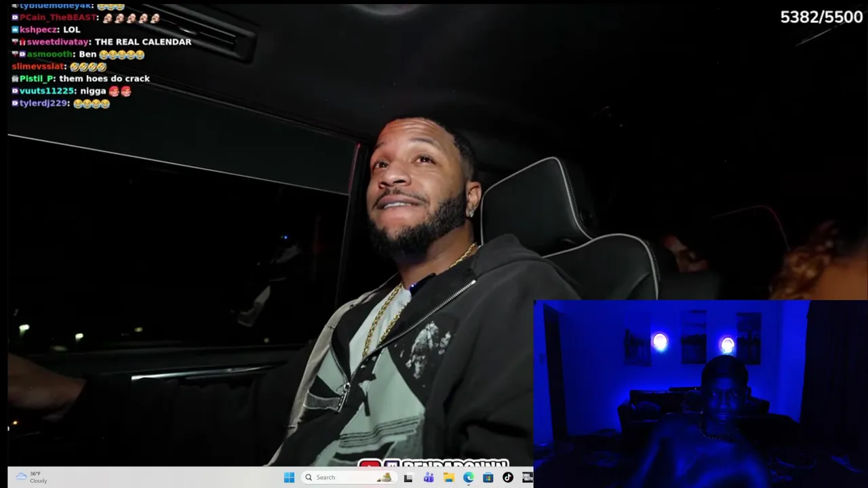Screen dimensions: 868x488
Task: Click the search highlight image in the taskbar search
Action: [385, 477]
